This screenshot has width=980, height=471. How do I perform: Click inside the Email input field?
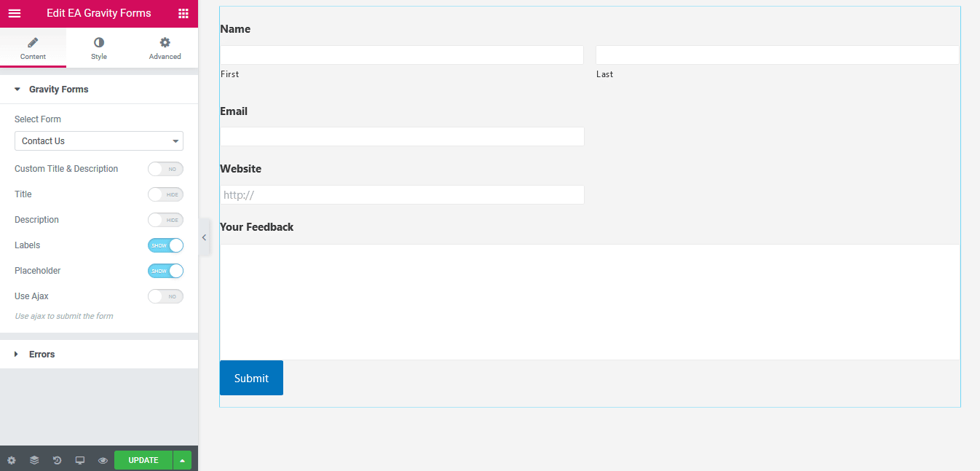(401, 137)
